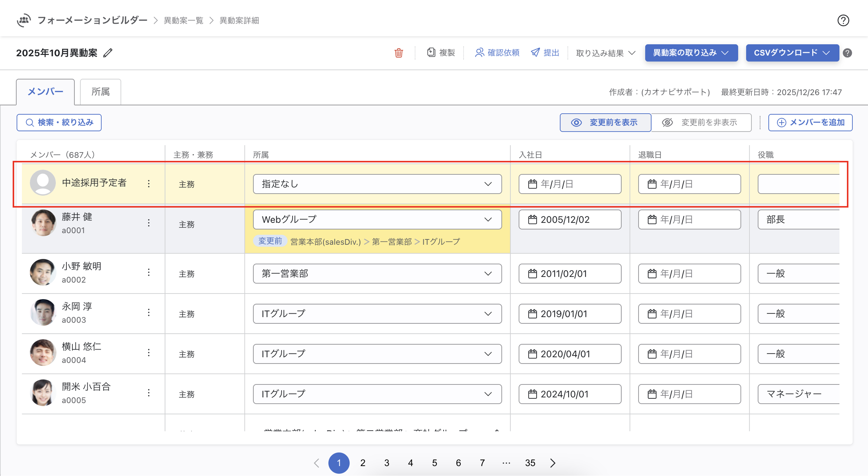Click the メンバーを追加 button
This screenshot has height=476, width=868.
tap(810, 122)
